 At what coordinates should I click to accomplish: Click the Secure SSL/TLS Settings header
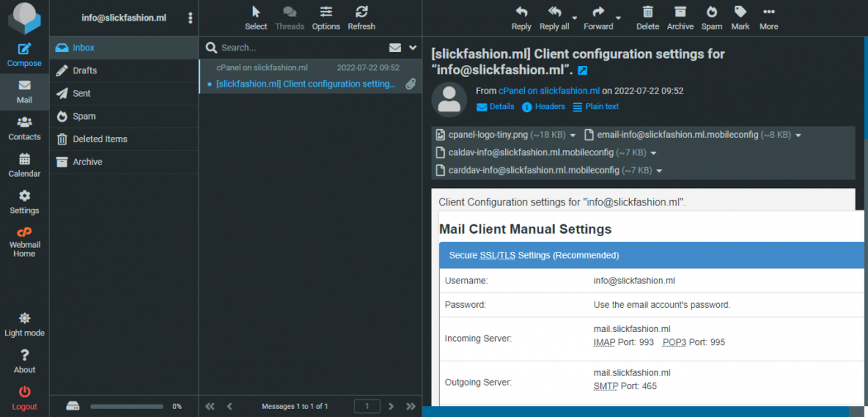tap(653, 255)
